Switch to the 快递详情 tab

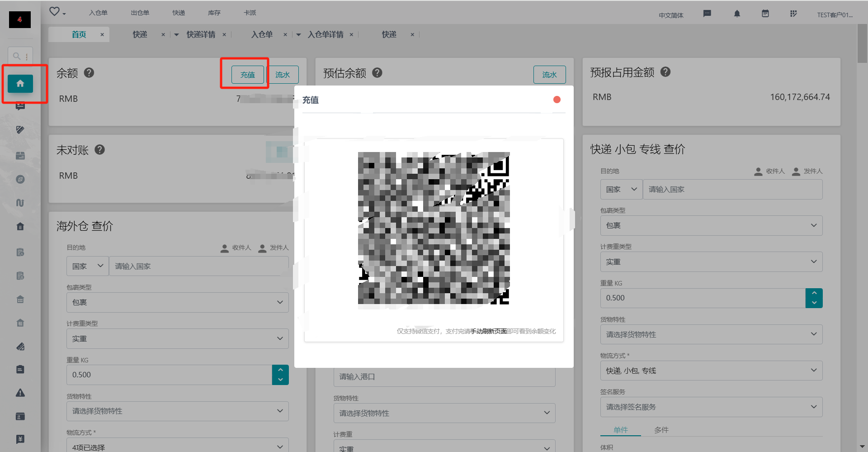201,34
